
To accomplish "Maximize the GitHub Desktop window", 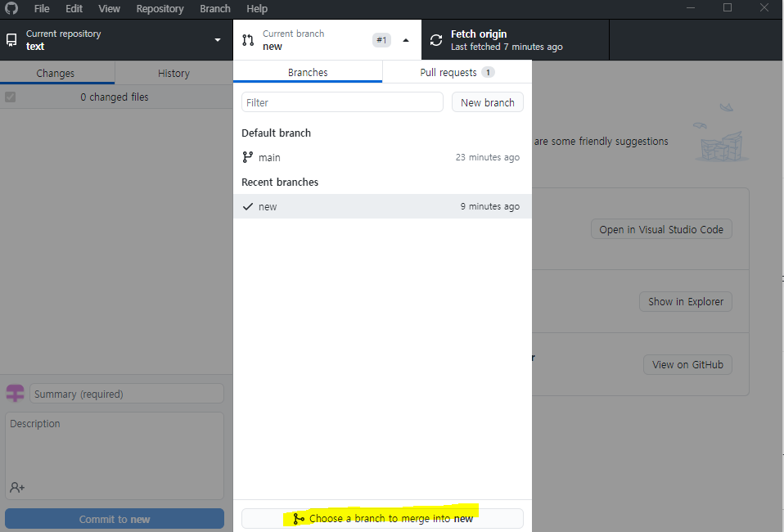I will [728, 8].
